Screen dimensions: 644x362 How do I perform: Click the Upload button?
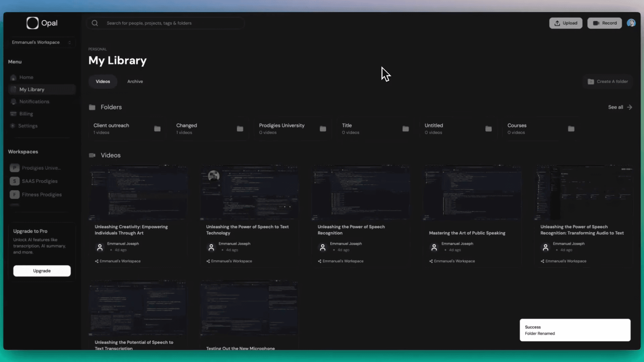566,23
